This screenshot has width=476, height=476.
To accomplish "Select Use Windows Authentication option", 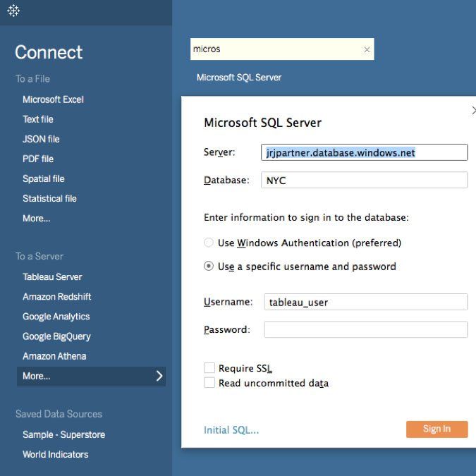I will pyautogui.click(x=209, y=243).
